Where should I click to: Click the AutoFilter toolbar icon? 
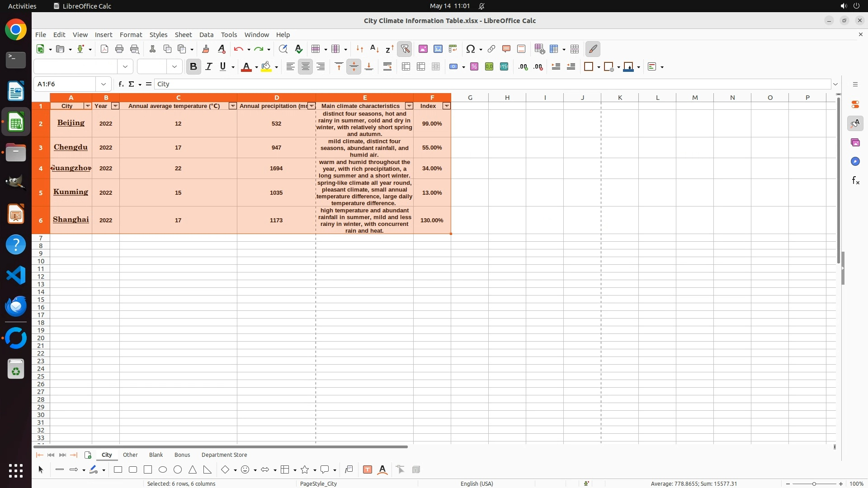tap(405, 49)
